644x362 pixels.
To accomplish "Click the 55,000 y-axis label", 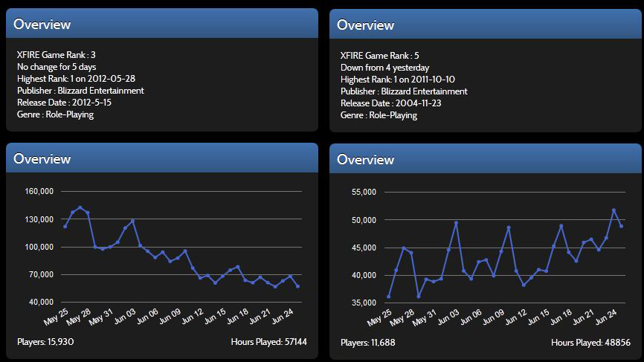I will pos(365,192).
